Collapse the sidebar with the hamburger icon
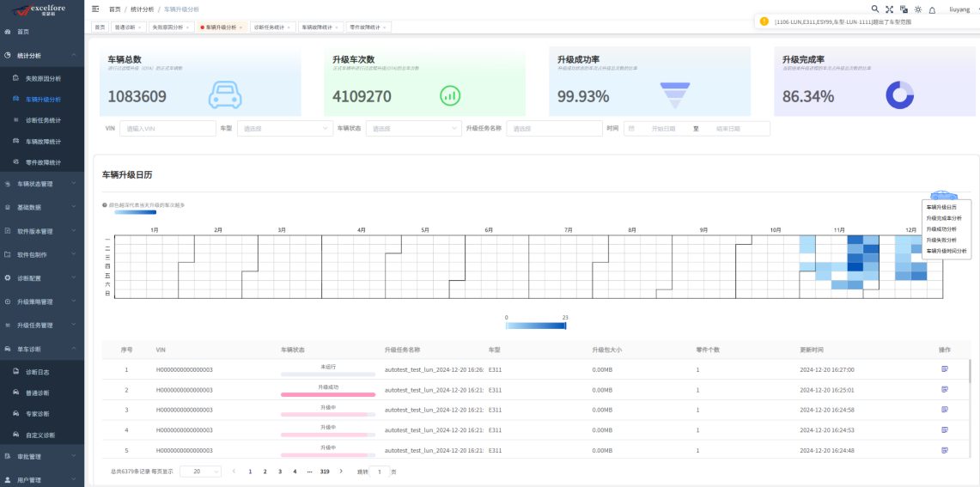The height and width of the screenshot is (487, 980). [x=95, y=9]
